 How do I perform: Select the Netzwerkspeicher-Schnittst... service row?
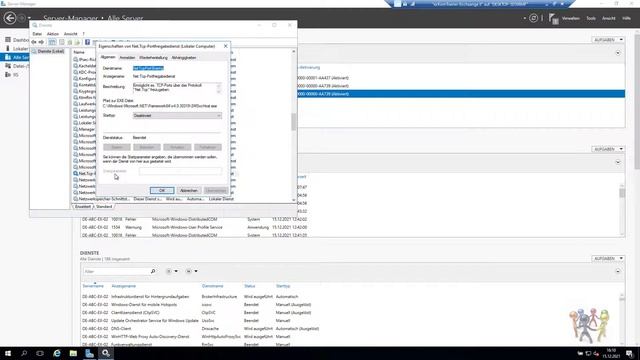(153, 199)
